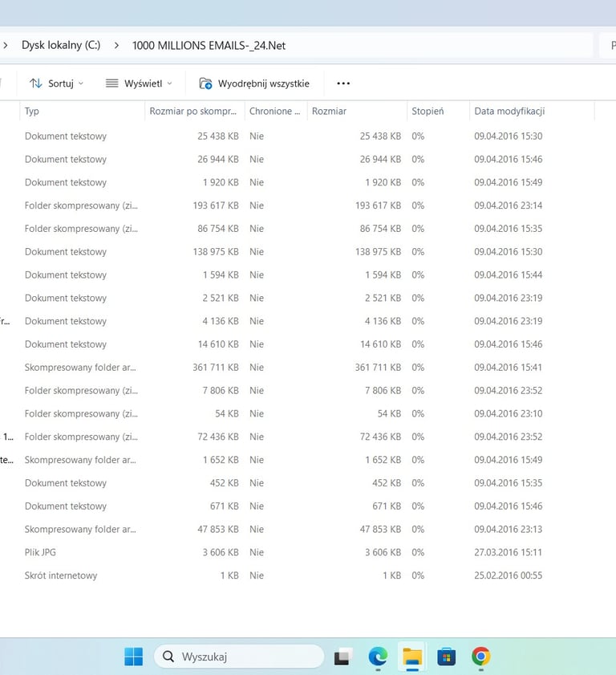Click the 1000 MILLIONS EMAILS-_24.Net breadcrumb
This screenshot has height=675, width=616.
209,46
